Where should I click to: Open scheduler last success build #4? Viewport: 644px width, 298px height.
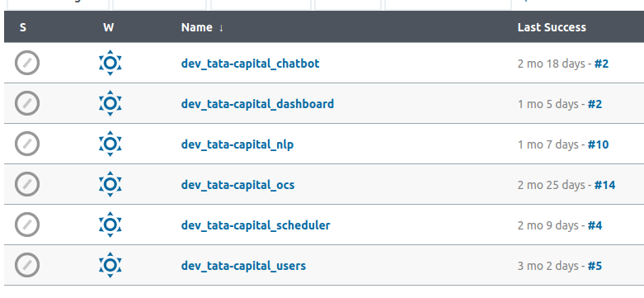[595, 225]
